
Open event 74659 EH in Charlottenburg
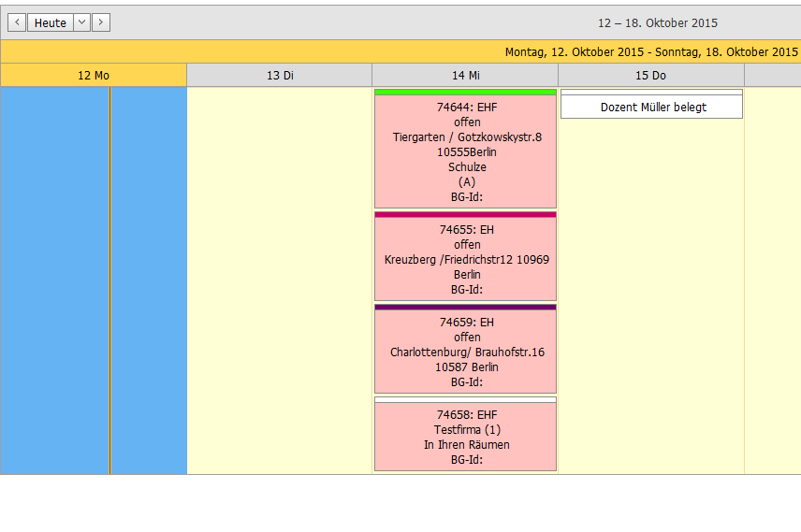465,352
